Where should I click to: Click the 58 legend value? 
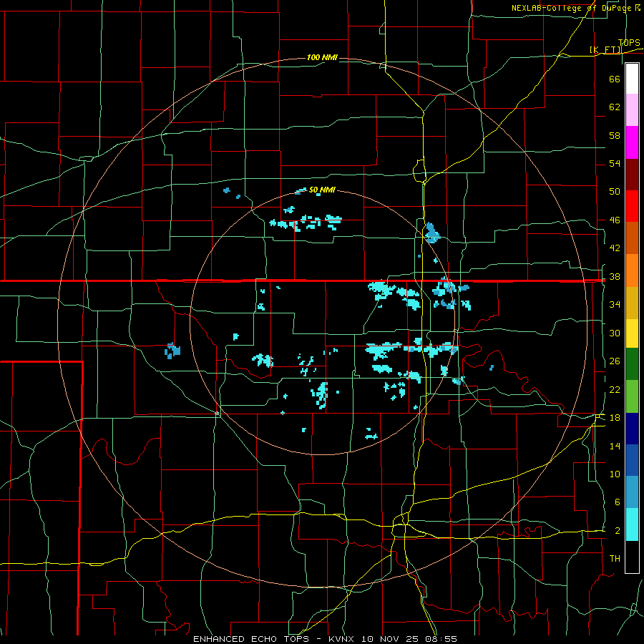click(x=615, y=135)
